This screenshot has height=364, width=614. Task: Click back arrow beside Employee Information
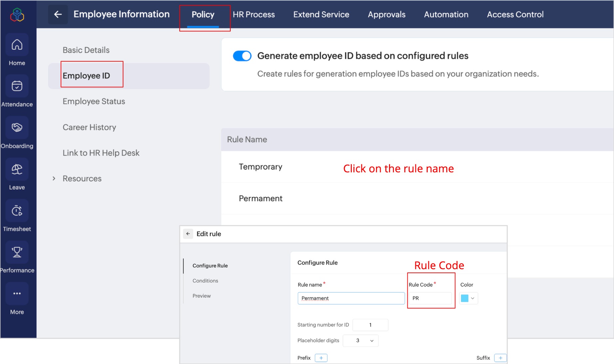pos(58,14)
